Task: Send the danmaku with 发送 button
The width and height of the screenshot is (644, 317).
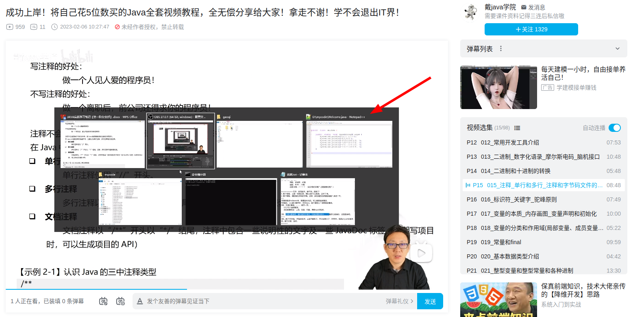Action: pyautogui.click(x=430, y=301)
